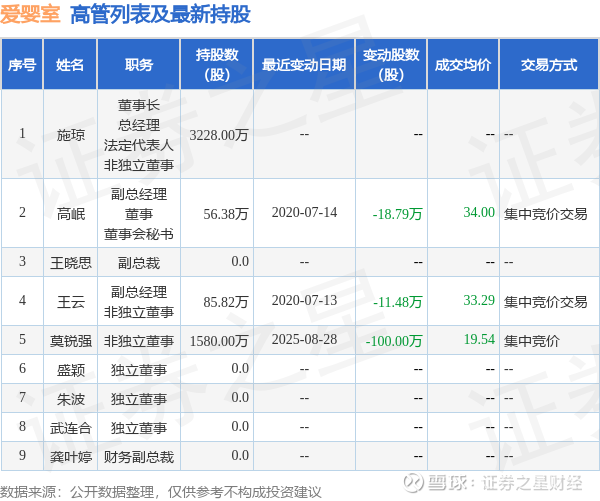
Task: Click the 董事长 position of 施琼
Action: (x=139, y=105)
